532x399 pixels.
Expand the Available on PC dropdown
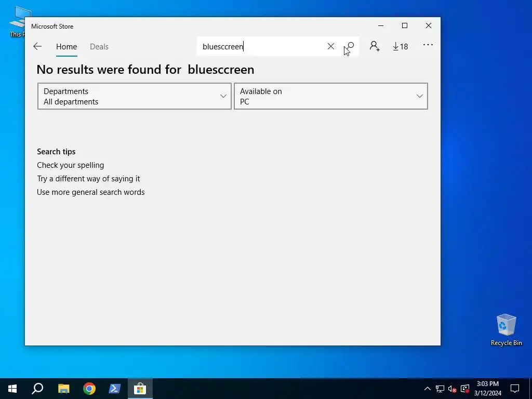tap(331, 96)
